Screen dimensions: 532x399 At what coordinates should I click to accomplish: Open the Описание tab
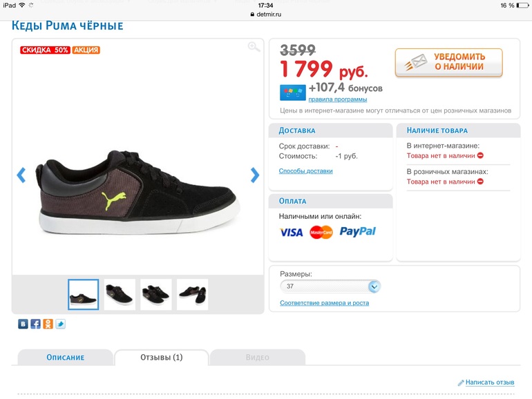(x=65, y=357)
